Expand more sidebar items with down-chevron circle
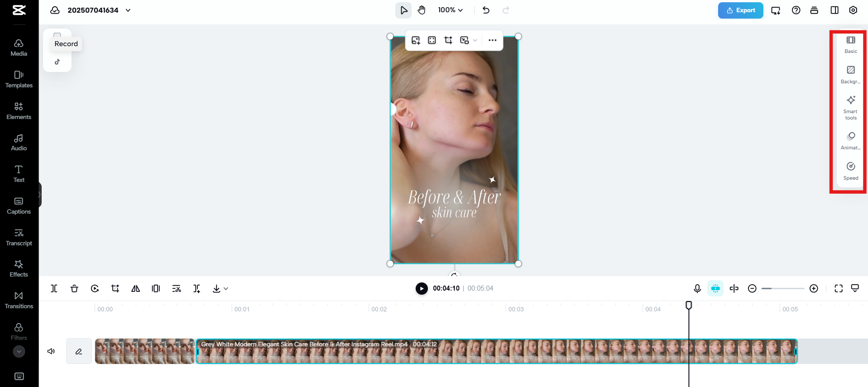This screenshot has height=387, width=868. (19, 352)
